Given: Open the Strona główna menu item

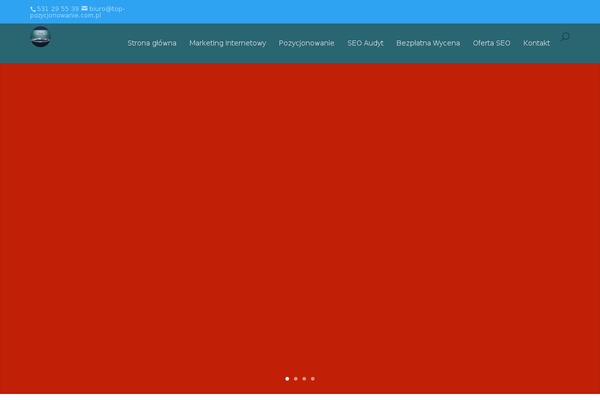Looking at the screenshot, I should (x=152, y=43).
